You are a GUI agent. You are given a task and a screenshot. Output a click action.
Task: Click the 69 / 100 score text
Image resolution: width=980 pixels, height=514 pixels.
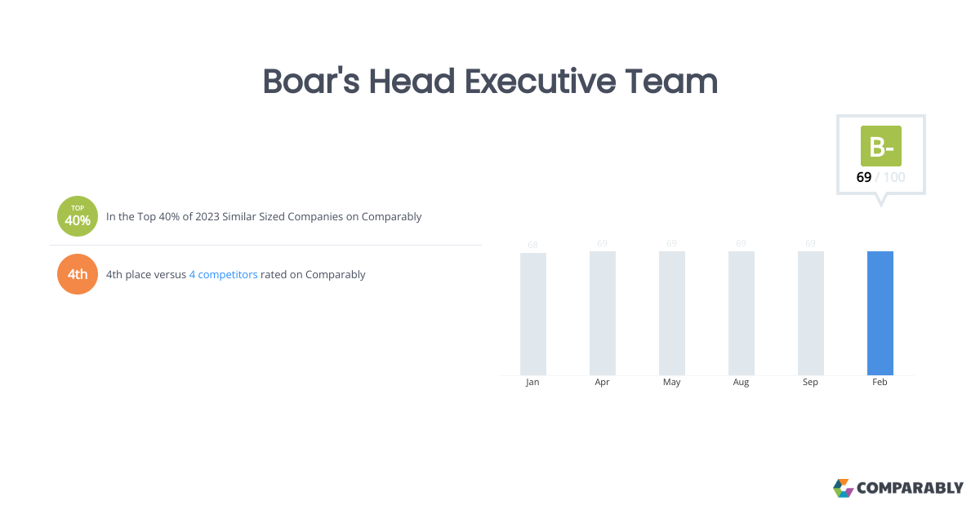pos(880,177)
